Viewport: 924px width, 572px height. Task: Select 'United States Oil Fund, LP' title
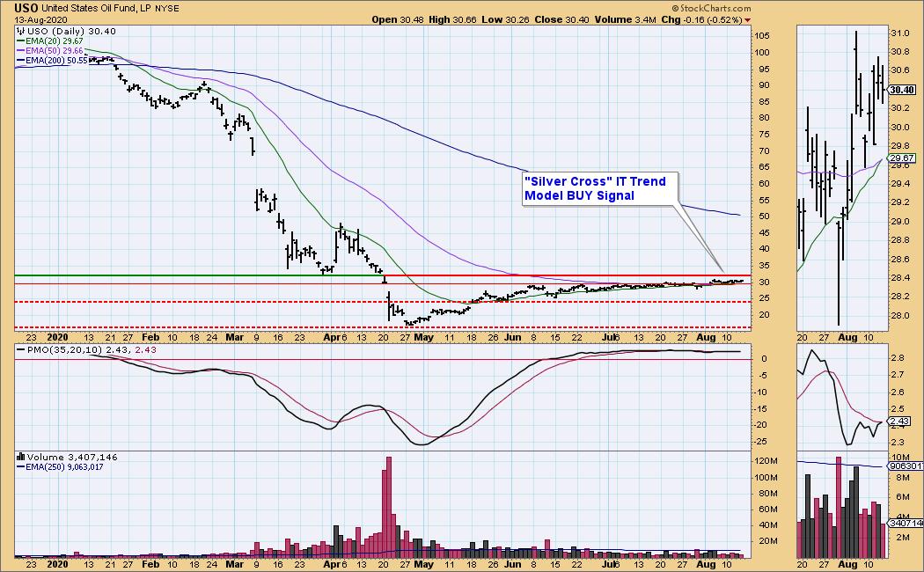point(97,9)
